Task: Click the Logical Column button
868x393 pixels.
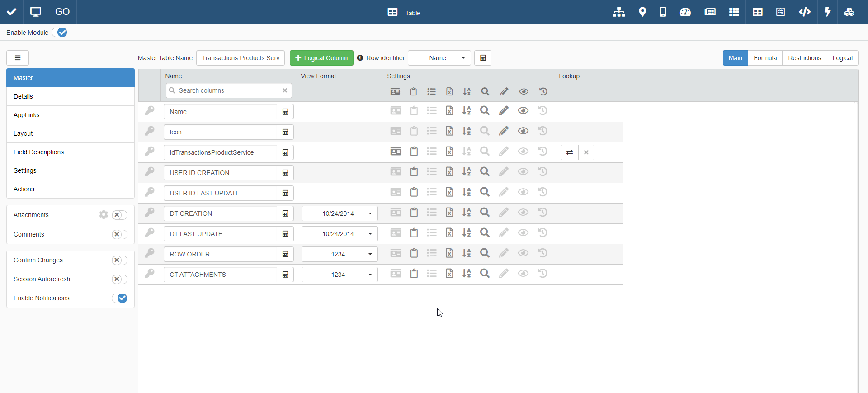Action: [321, 58]
